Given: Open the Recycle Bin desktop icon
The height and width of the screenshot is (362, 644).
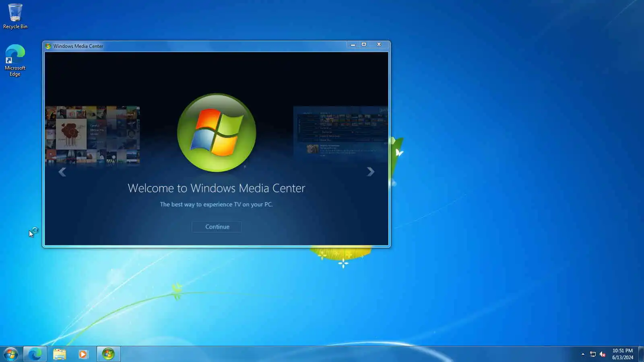Looking at the screenshot, I should [x=15, y=16].
